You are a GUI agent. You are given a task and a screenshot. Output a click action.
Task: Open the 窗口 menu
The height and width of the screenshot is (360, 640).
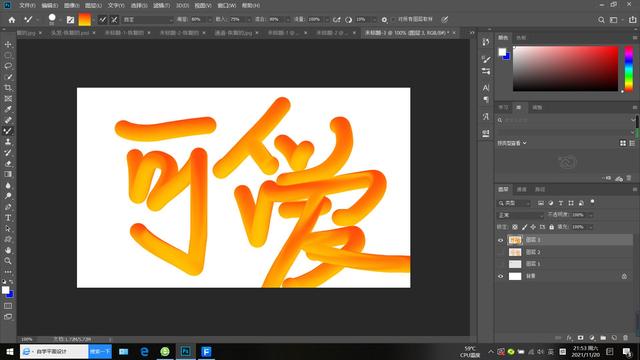(227, 5)
